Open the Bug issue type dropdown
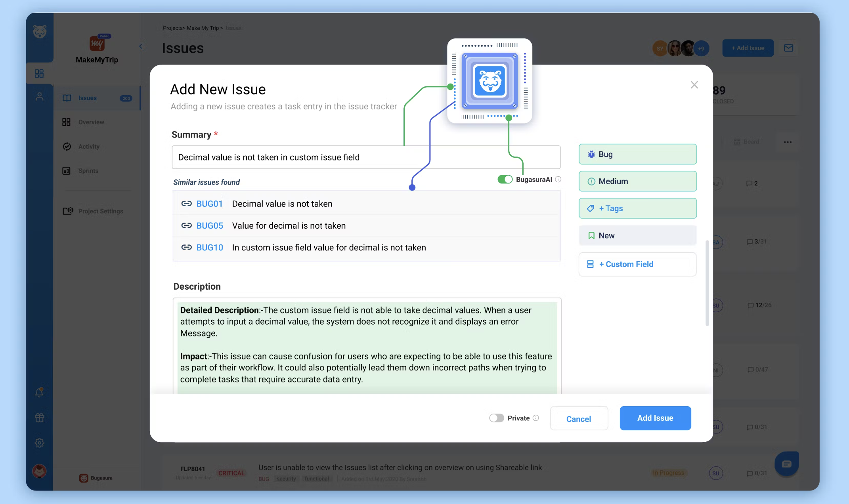849x504 pixels. click(637, 154)
